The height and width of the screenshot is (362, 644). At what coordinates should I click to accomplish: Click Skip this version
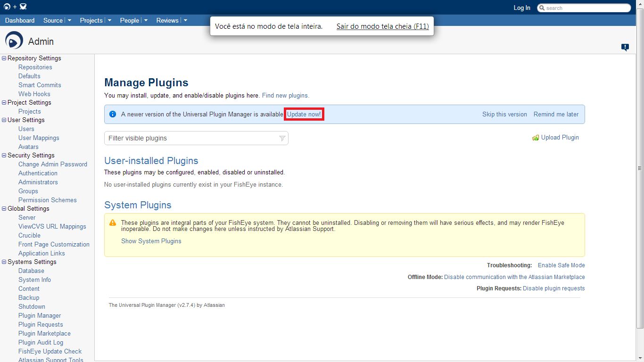(504, 114)
